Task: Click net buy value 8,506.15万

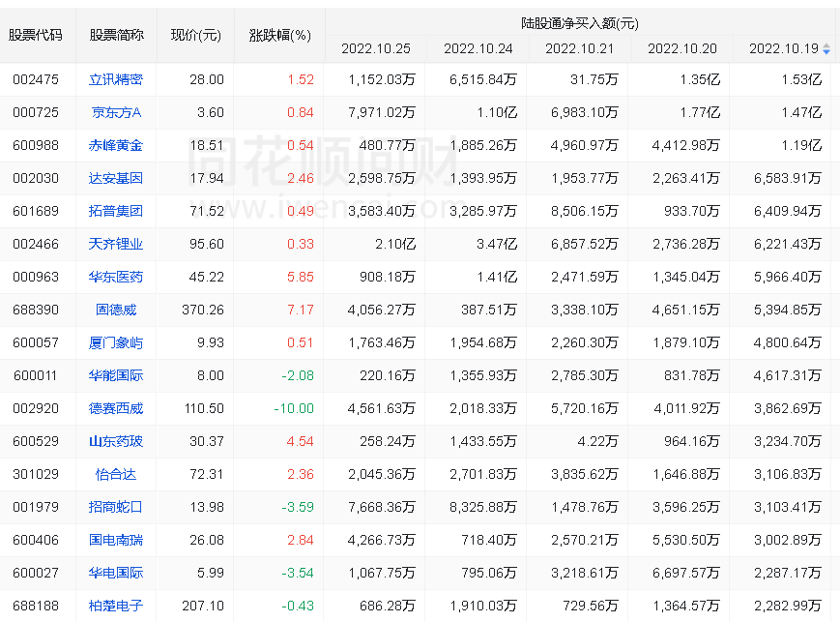Action: tap(585, 211)
